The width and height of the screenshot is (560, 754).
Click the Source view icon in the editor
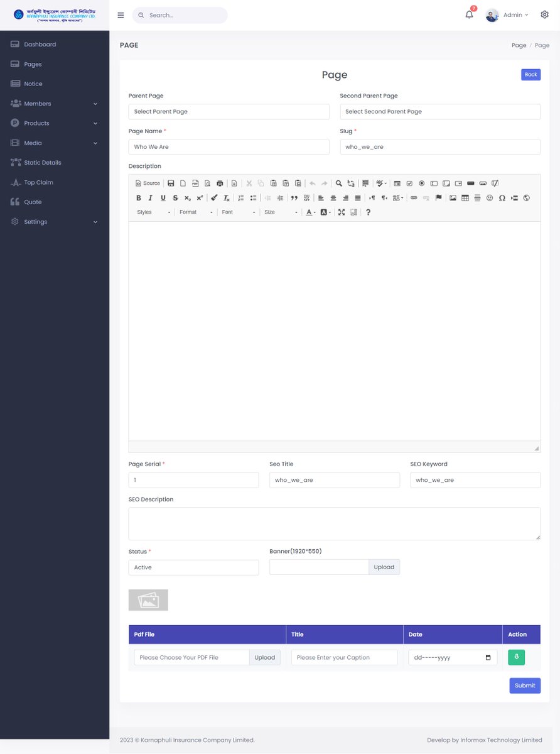coord(147,183)
